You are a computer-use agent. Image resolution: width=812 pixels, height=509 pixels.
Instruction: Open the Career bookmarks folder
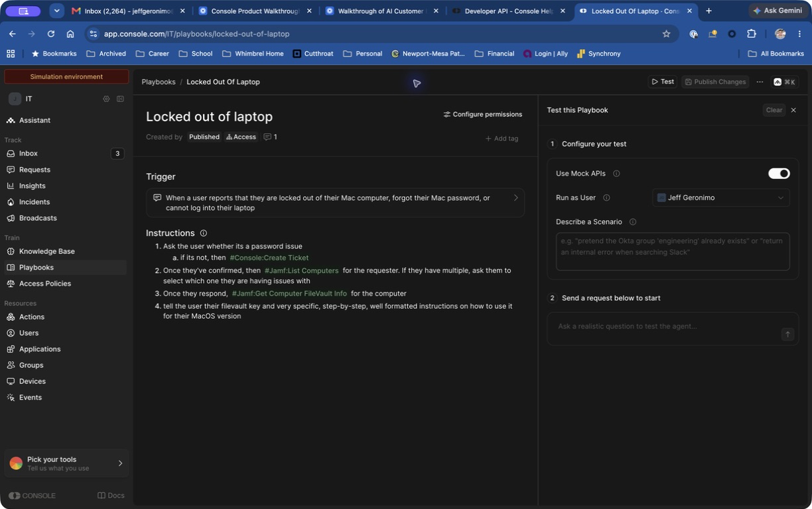152,54
